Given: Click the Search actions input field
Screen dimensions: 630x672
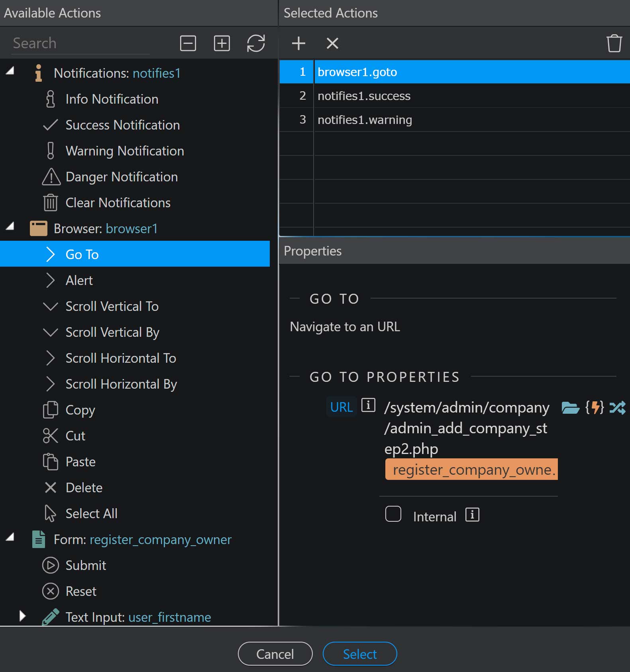Looking at the screenshot, I should [x=80, y=43].
